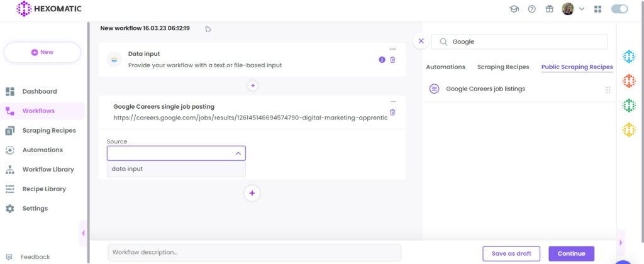Open the user avatar dropdown chevron
Screen dimensions: 644x264
pyautogui.click(x=582, y=9)
